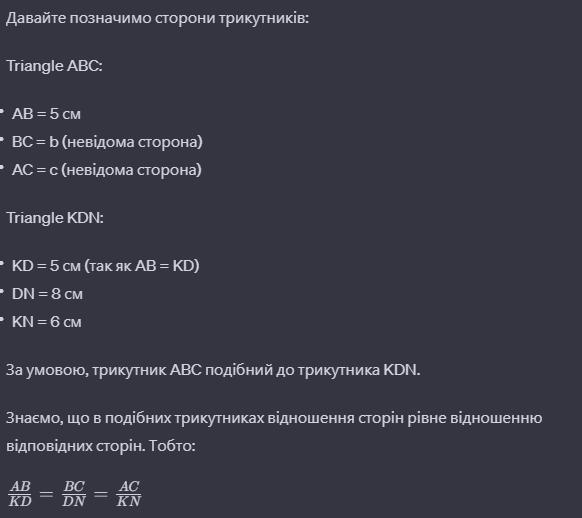This screenshot has height=518, width=582.
Task: Click the 'DN = 8 см' bullet item
Action: click(x=47, y=294)
